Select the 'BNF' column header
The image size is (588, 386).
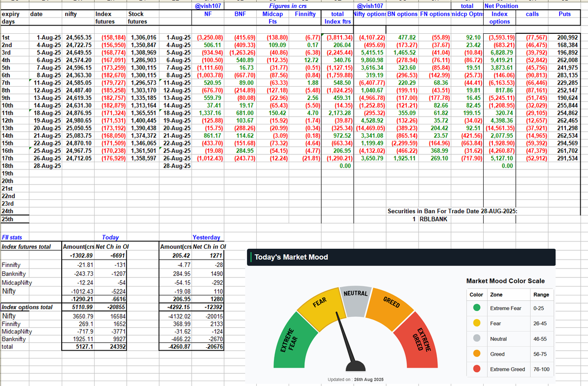[241, 14]
